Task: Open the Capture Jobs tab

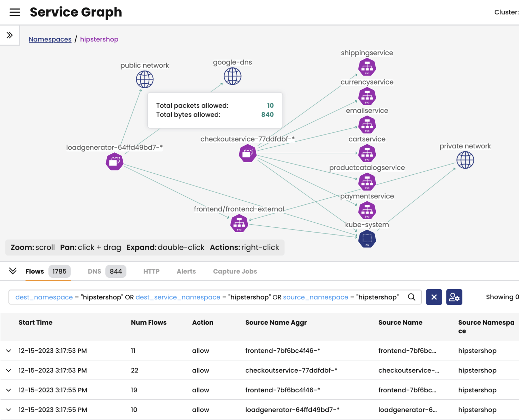Action: (x=235, y=271)
